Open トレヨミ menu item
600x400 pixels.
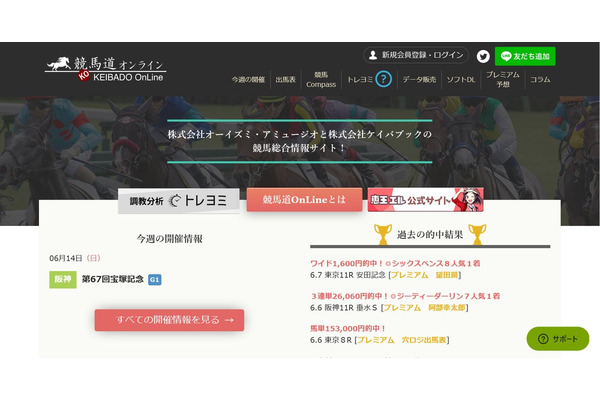(x=360, y=80)
